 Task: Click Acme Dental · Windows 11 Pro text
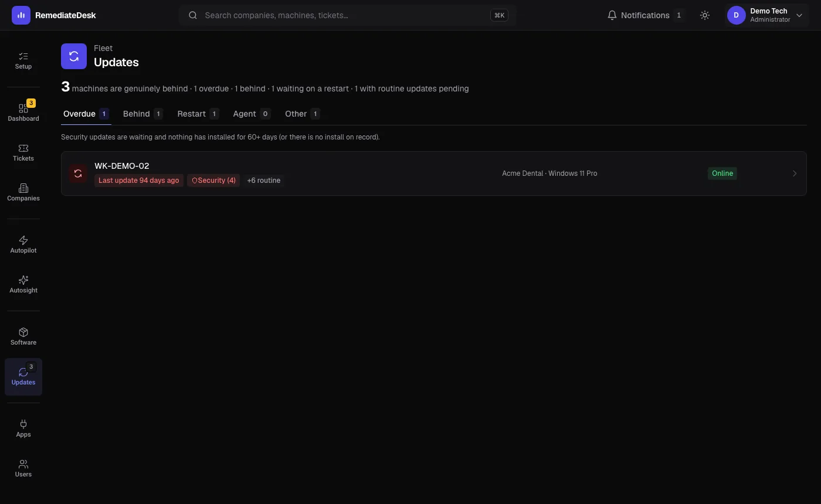[549, 173]
